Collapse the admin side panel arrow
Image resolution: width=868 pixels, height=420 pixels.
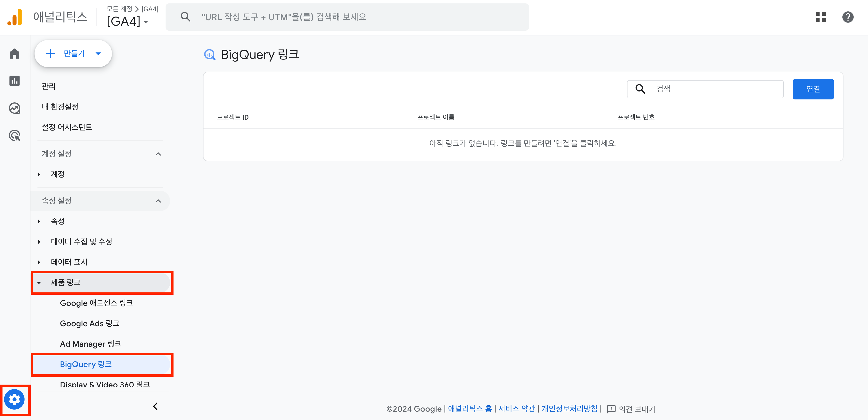coord(155,407)
